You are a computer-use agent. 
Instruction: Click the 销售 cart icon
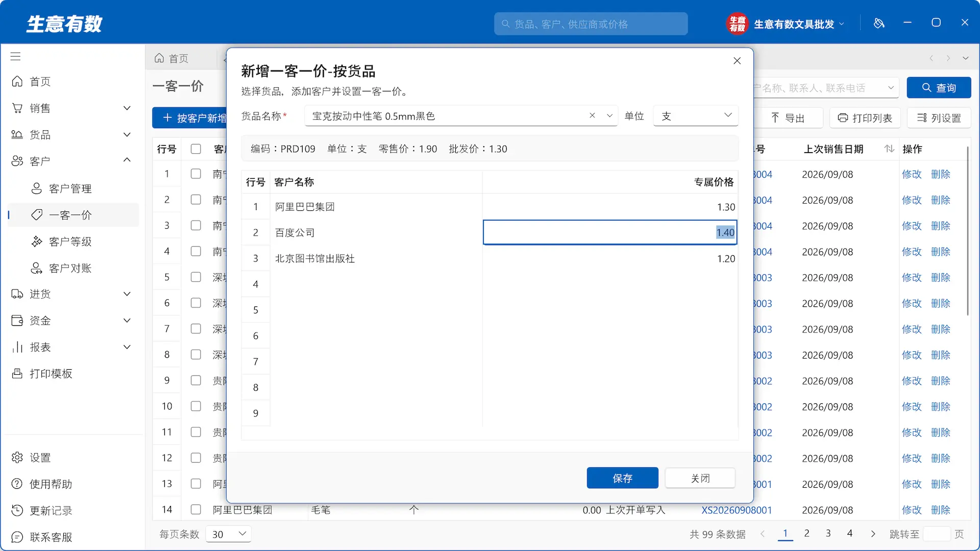point(17,108)
